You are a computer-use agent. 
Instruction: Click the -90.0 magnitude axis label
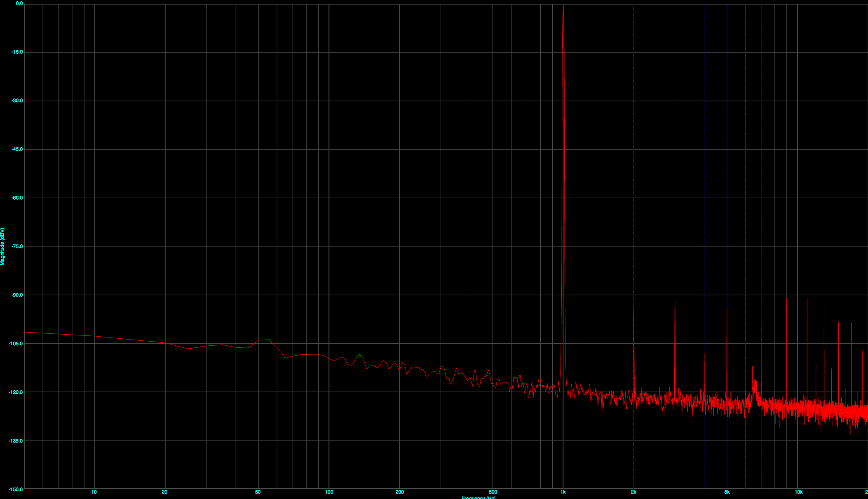pyautogui.click(x=17, y=295)
